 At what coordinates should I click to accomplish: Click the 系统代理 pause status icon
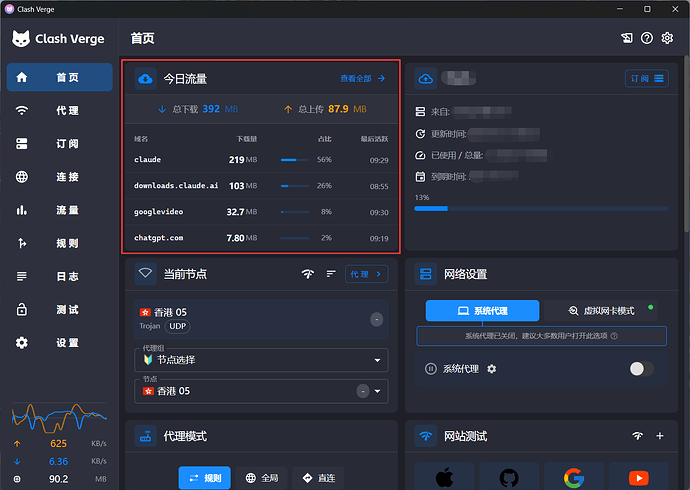[x=431, y=369]
